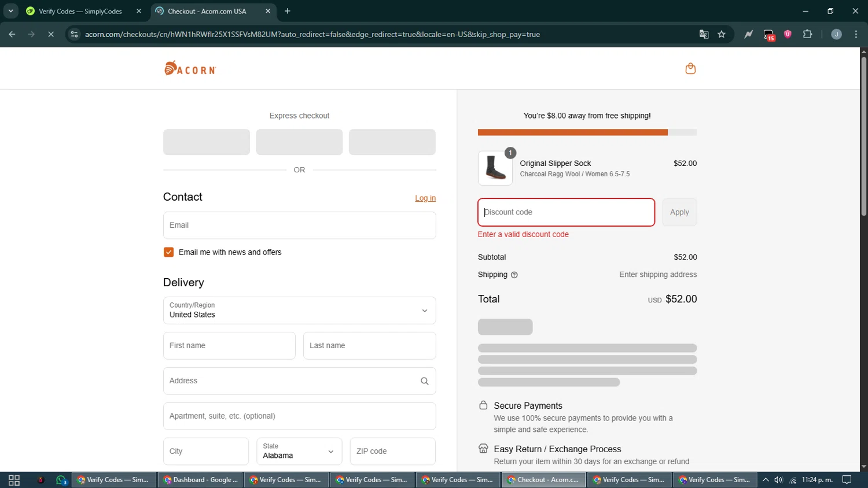Uncheck Email me with news and offers
Viewport: 868px width, 488px height.
[x=168, y=252]
